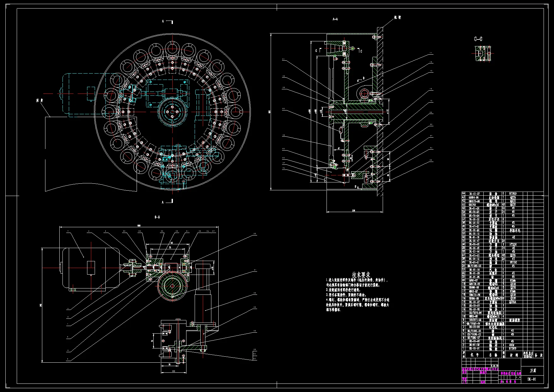Select part code DK-01-27 in parts list

pos(474,194)
